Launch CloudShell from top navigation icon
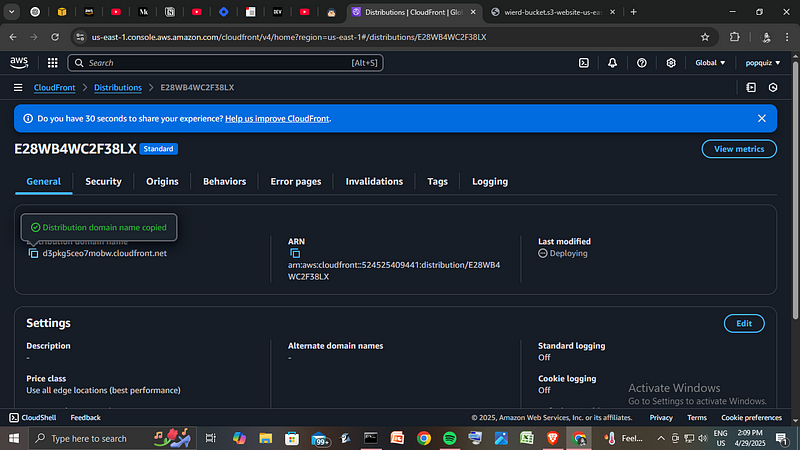The width and height of the screenshot is (800, 450). [x=584, y=63]
